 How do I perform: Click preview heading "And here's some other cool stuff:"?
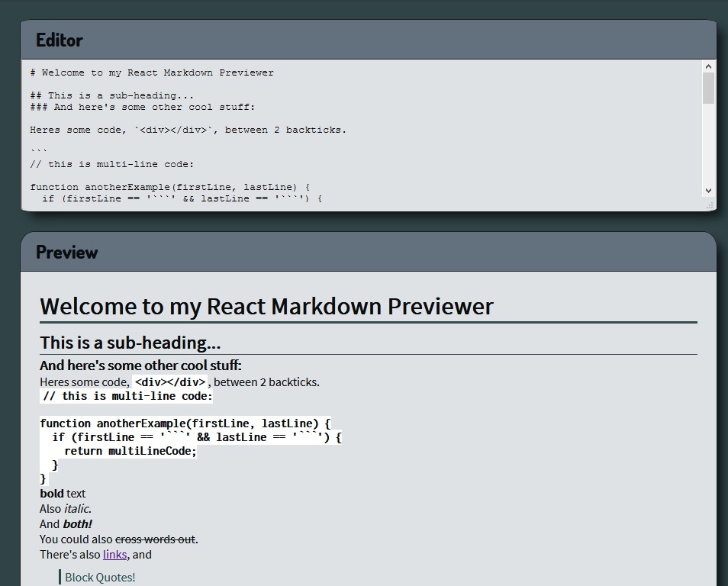(140, 365)
